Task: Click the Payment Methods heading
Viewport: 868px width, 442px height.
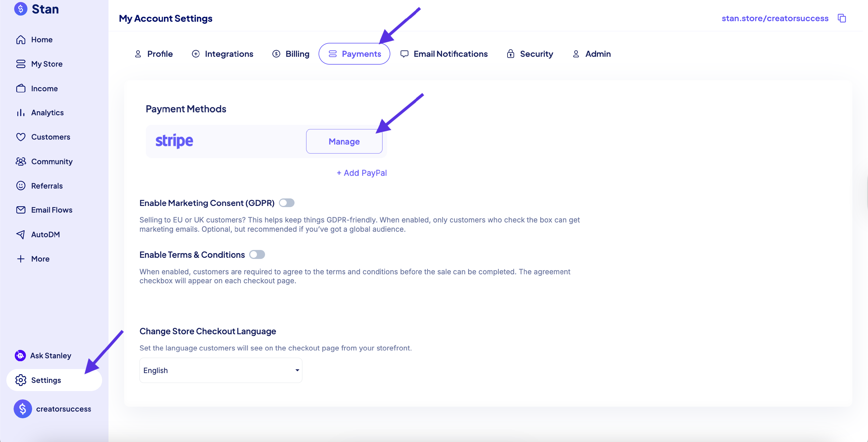Action: coord(186,109)
